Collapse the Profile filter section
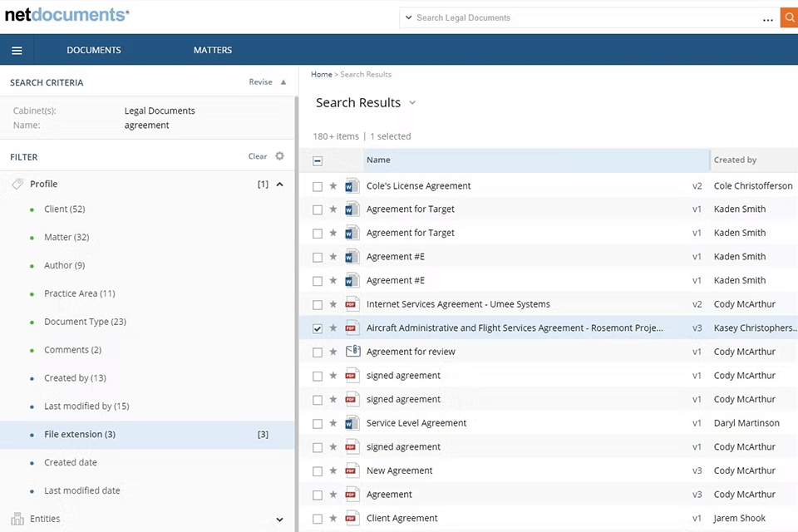Viewport: 798px width, 532px height. 280,185
